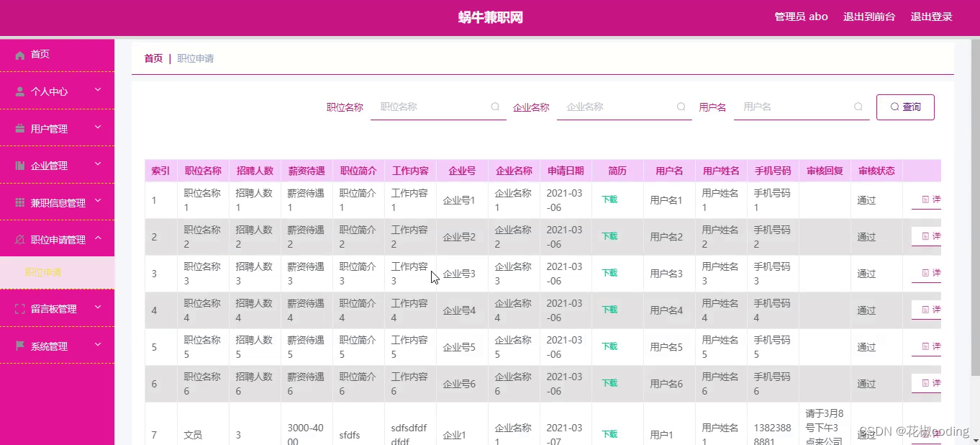The image size is (980, 445).
Task: Click the flag icon beside 系统管理
Action: 20,346
